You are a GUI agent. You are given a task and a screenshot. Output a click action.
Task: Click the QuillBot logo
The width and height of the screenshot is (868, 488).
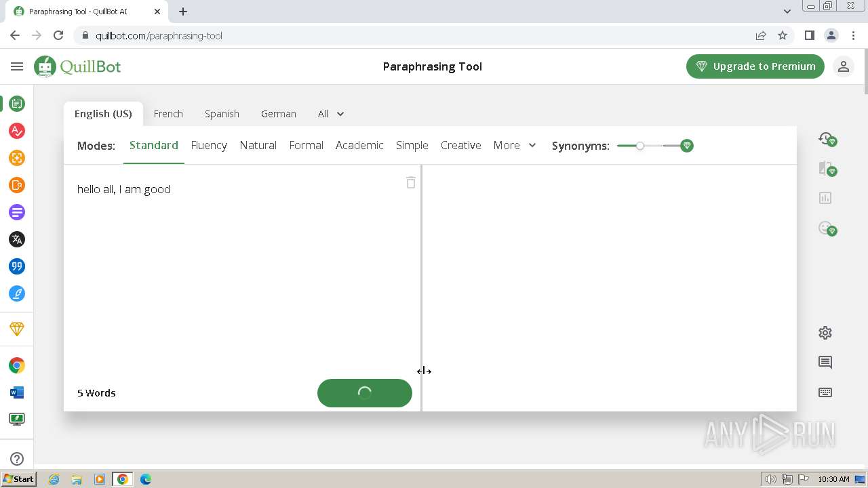tap(77, 66)
